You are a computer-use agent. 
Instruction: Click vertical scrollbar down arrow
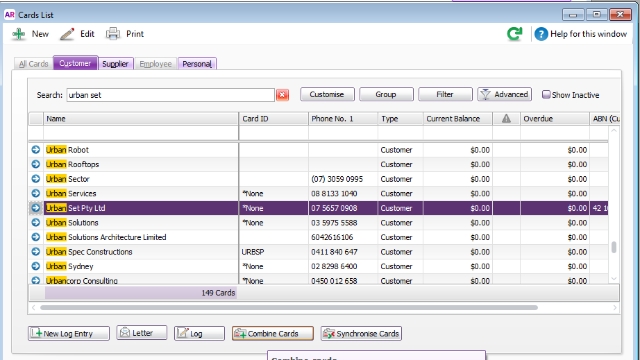613,278
